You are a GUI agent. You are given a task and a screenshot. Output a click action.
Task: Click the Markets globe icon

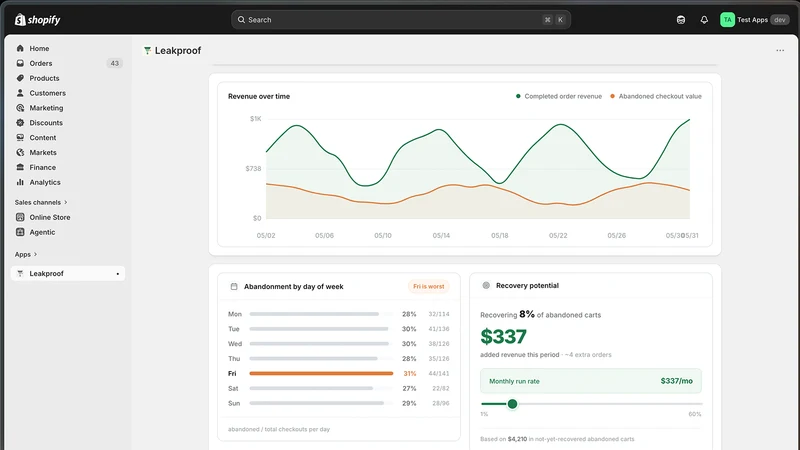pos(20,152)
